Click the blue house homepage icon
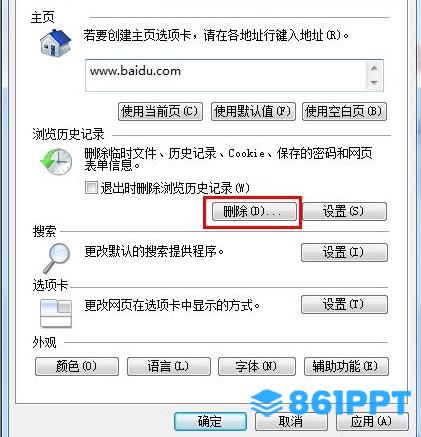 click(55, 44)
